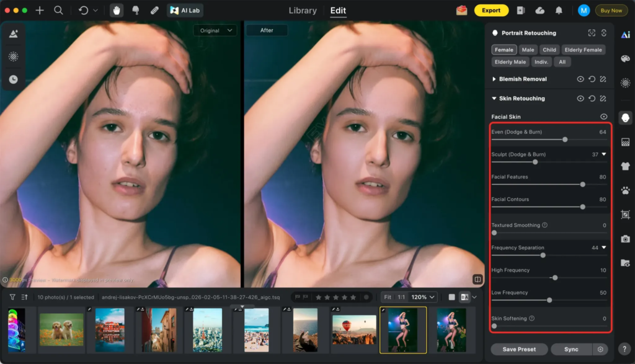Select the Elderly Female category tab
The height and width of the screenshot is (364, 635).
[584, 50]
